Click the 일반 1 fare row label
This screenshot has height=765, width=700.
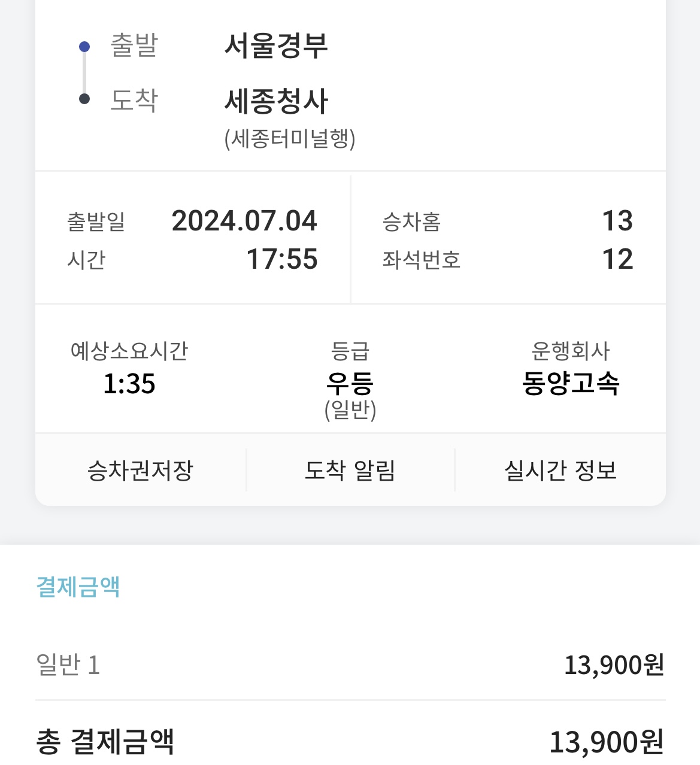[x=68, y=664]
